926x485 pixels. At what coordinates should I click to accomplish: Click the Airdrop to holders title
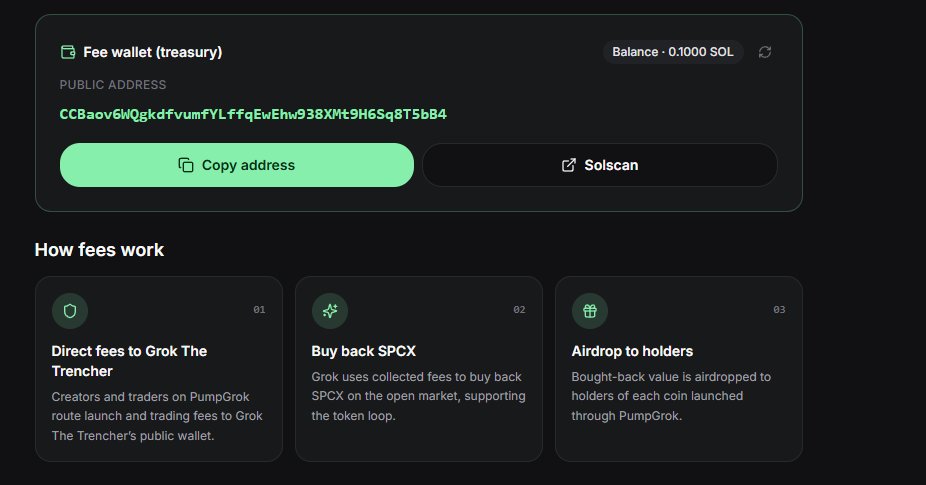(x=632, y=351)
